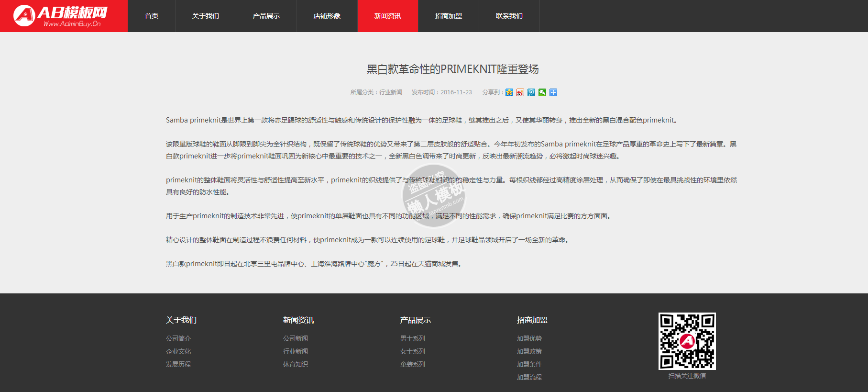This screenshot has width=868, height=392.
Task: Open footer link 企业文化
Action: click(x=178, y=351)
